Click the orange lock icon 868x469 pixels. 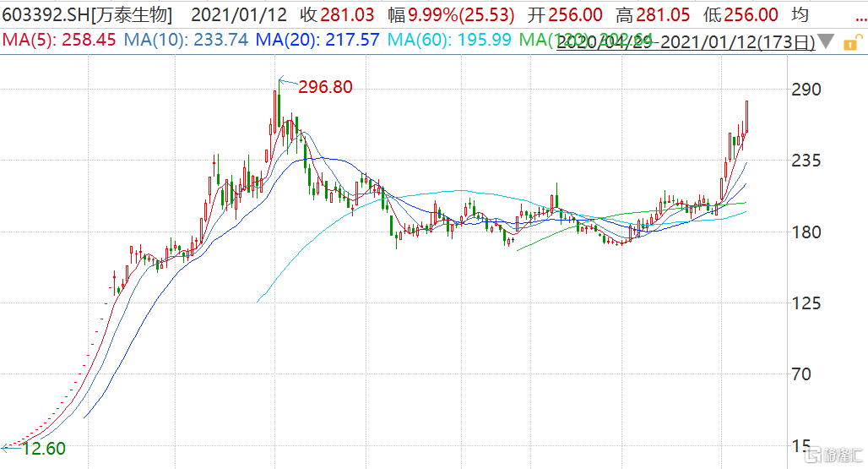click(x=853, y=42)
